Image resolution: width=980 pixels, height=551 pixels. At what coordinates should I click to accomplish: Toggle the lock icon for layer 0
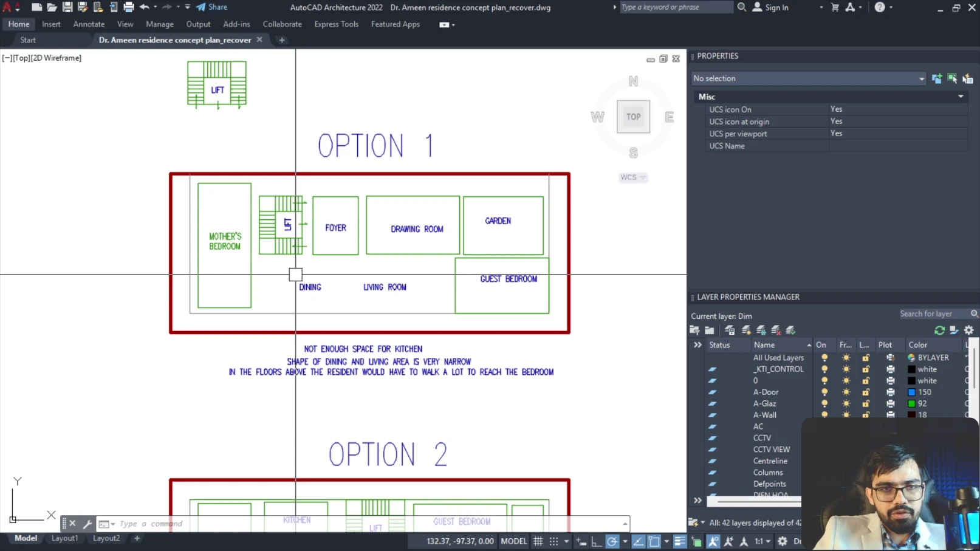coord(866,381)
